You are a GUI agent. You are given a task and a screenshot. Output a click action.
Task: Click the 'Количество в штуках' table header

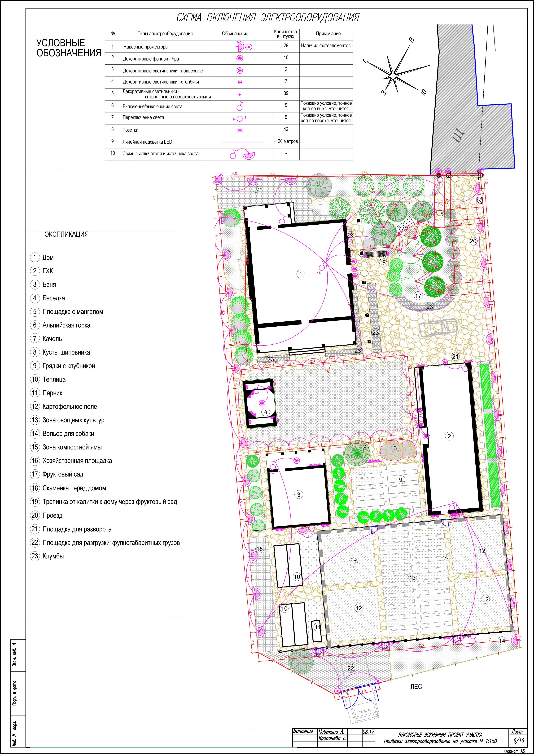pyautogui.click(x=286, y=34)
